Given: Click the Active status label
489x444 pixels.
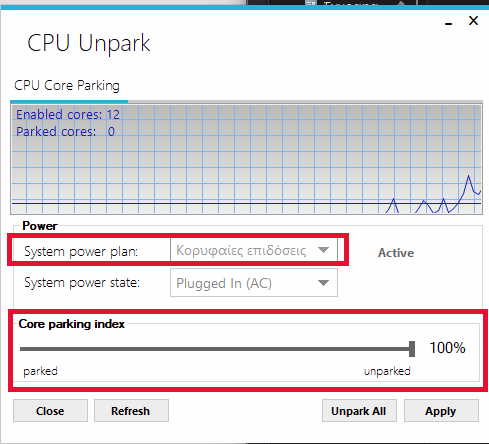Looking at the screenshot, I should (x=396, y=253).
